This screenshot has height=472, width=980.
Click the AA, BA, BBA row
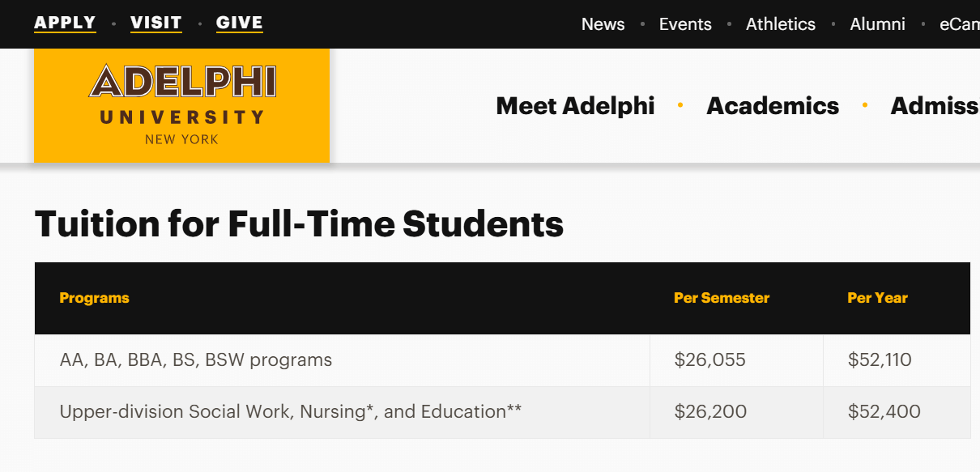click(x=195, y=360)
